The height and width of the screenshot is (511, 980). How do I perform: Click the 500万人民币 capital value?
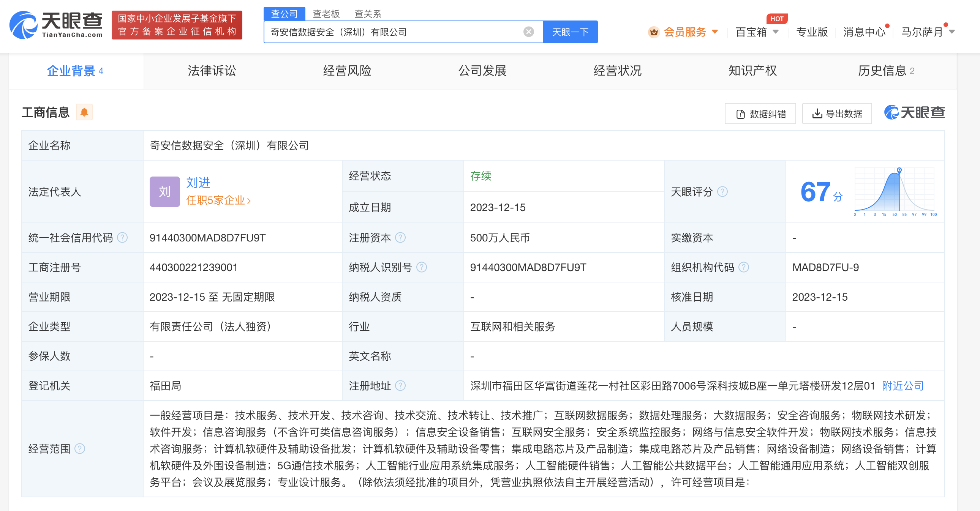pyautogui.click(x=500, y=238)
